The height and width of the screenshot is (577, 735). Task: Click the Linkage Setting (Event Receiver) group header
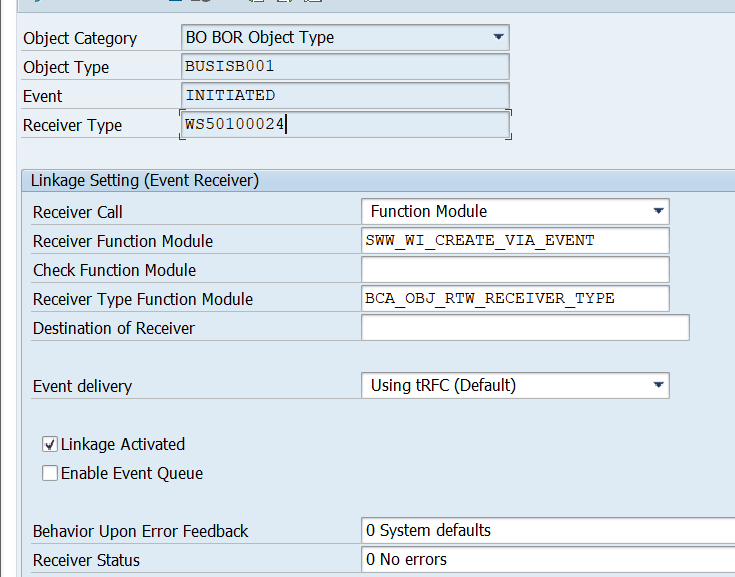tap(145, 181)
